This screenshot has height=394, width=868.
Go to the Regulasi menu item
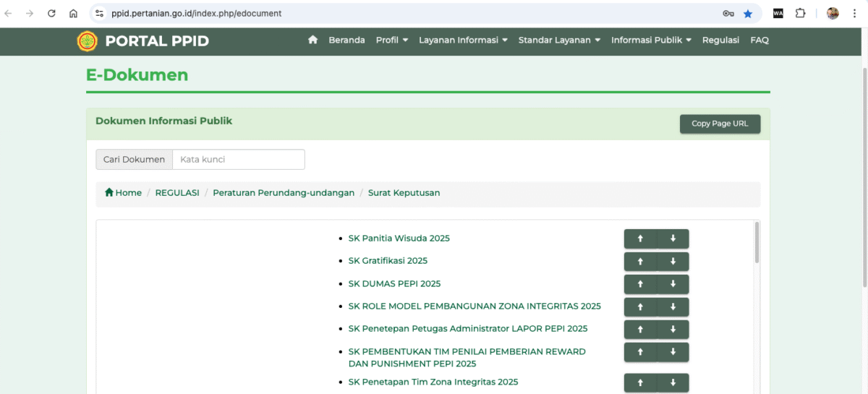[x=720, y=40]
